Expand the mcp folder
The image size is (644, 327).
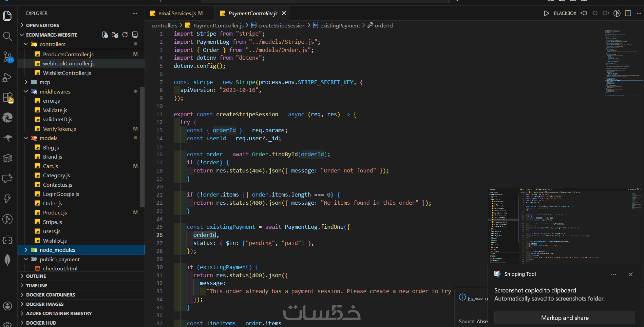(x=81, y=82)
